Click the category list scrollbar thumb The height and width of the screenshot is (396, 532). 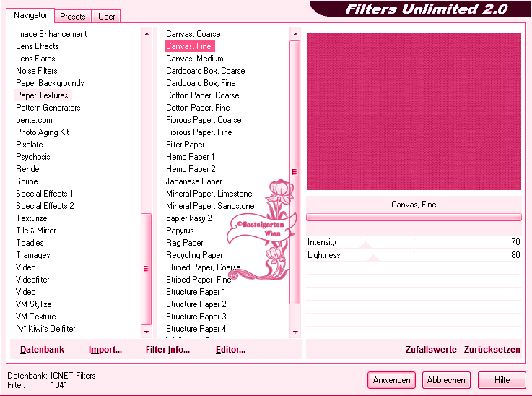pos(147,269)
